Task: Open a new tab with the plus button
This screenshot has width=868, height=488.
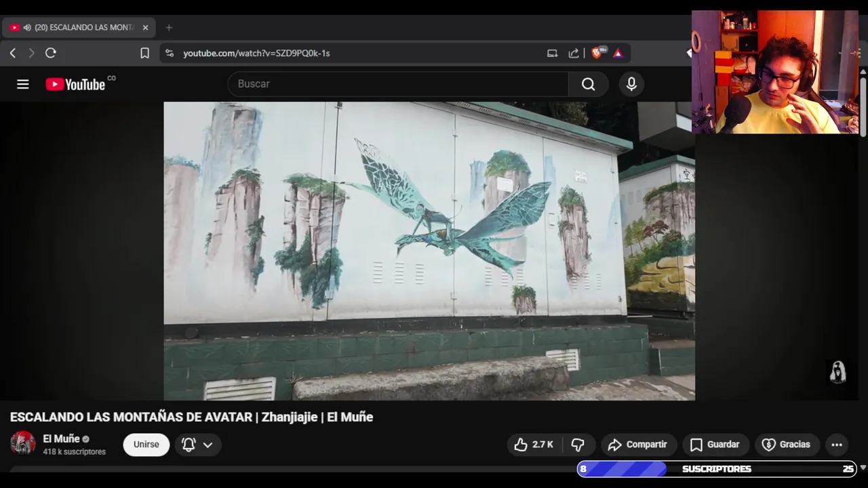Action: coord(169,28)
